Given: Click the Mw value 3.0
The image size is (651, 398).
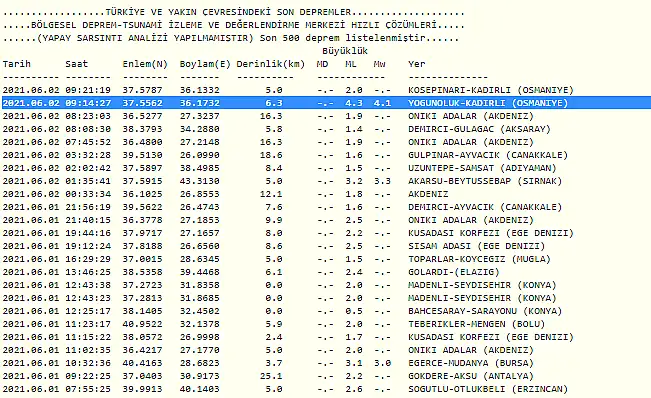Looking at the screenshot, I should [382, 363].
